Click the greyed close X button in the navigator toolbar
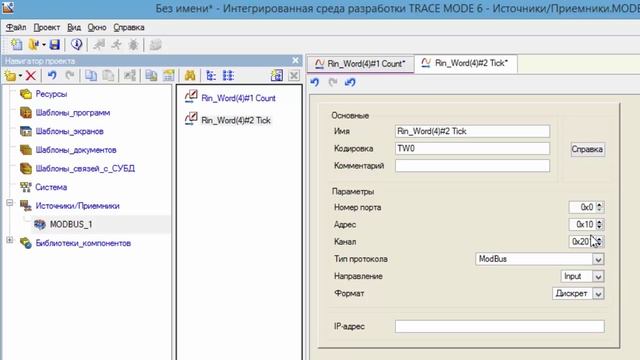Image resolution: width=640 pixels, height=360 pixels. pyautogui.click(x=294, y=76)
